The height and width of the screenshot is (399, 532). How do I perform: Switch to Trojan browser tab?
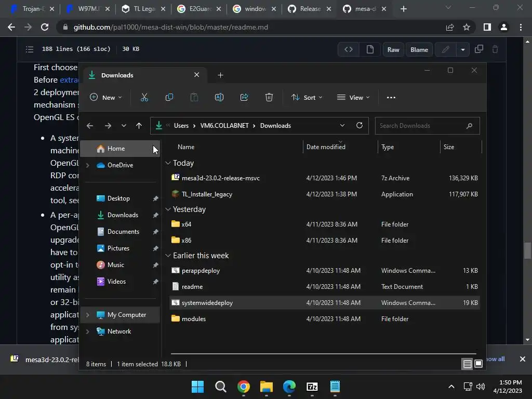[x=32, y=9]
